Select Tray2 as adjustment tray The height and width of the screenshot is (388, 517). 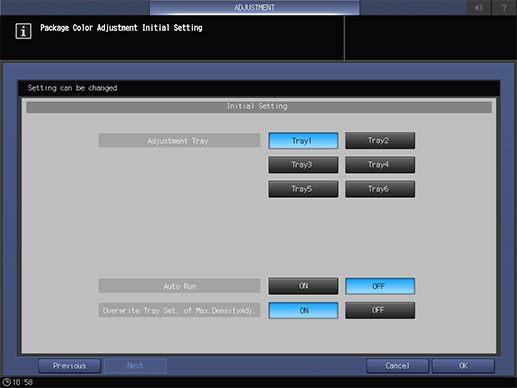pyautogui.click(x=380, y=140)
